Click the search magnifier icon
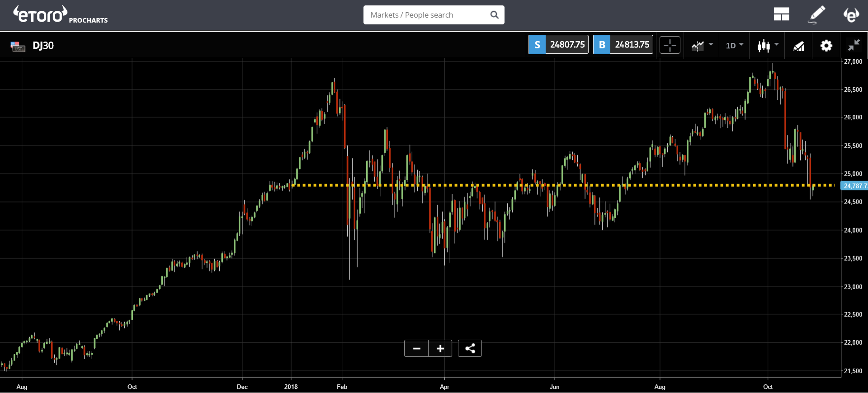The image size is (868, 393). [494, 15]
